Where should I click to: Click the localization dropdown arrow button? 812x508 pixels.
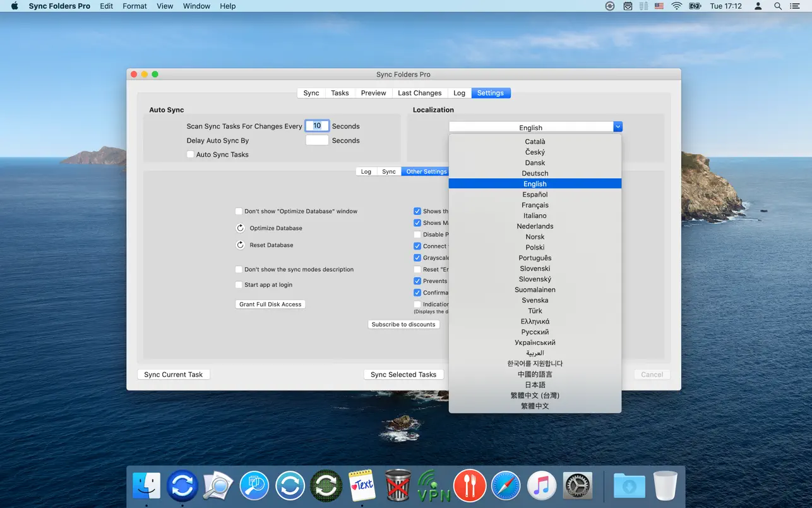coord(618,127)
